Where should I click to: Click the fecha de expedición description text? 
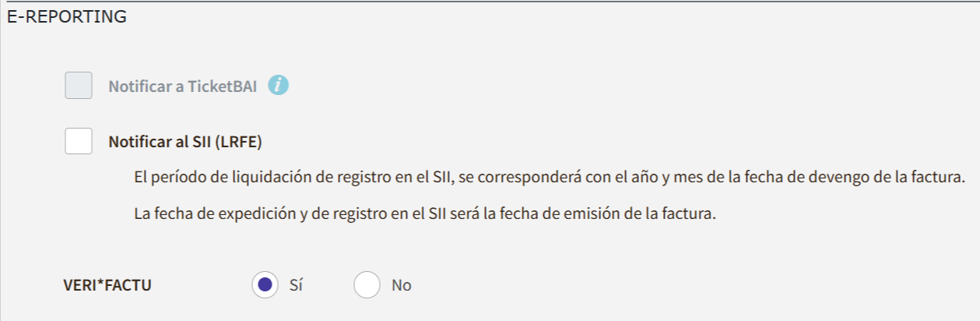(424, 213)
